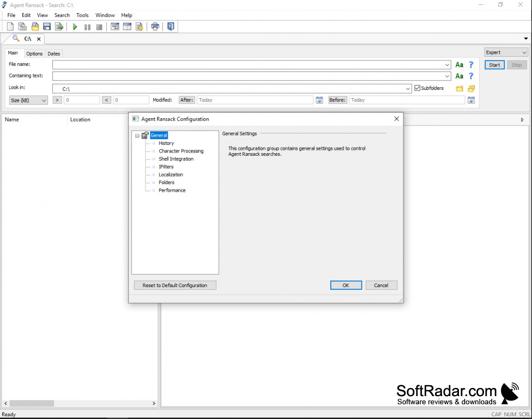This screenshot has width=532, height=419.
Task: Collapse the General tree node
Action: (137, 136)
